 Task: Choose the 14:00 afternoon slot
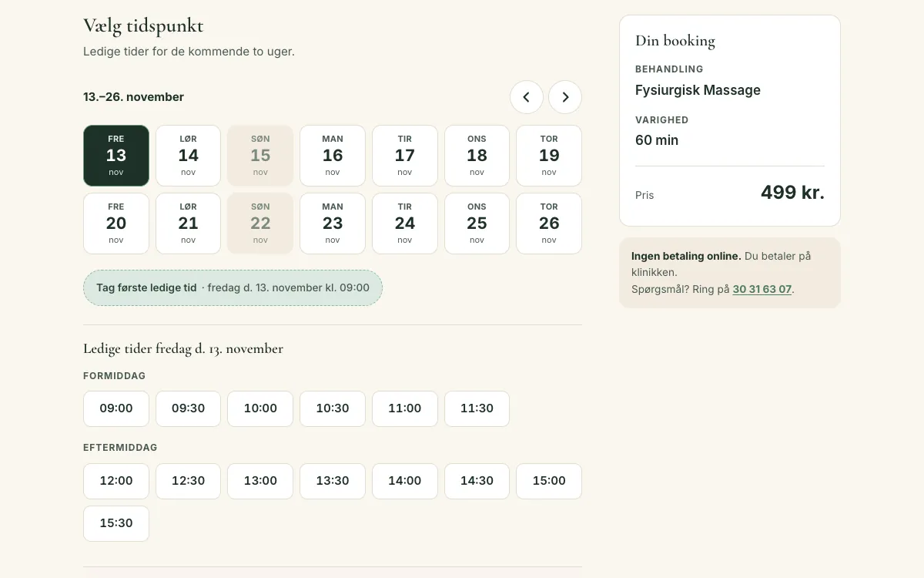405,481
